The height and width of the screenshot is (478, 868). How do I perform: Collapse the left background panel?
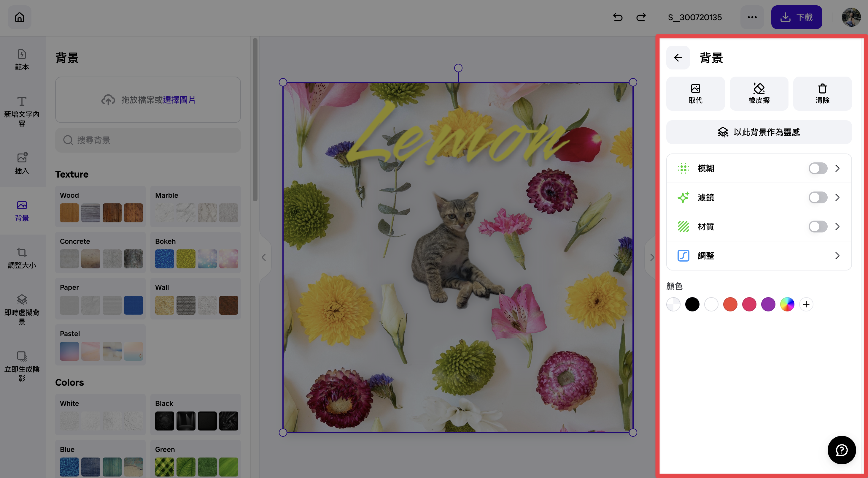click(x=264, y=257)
